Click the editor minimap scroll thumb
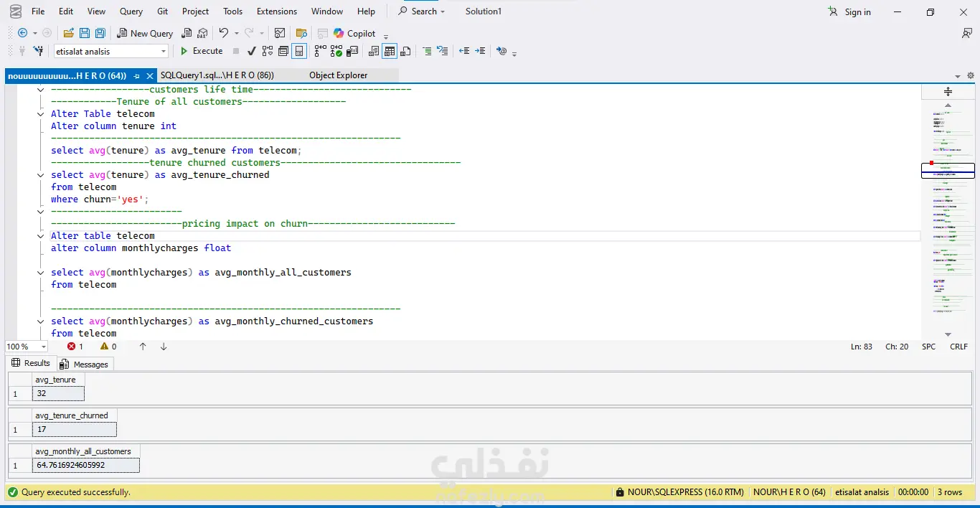 [948, 171]
